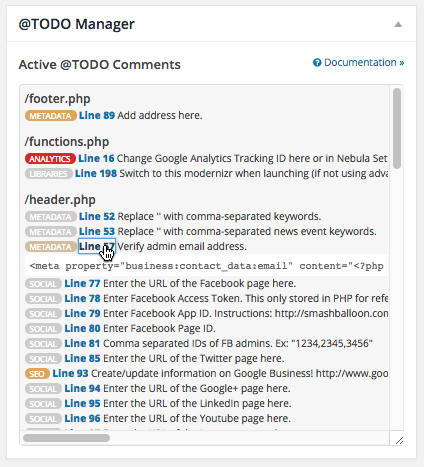Open the Documentation link

point(364,62)
